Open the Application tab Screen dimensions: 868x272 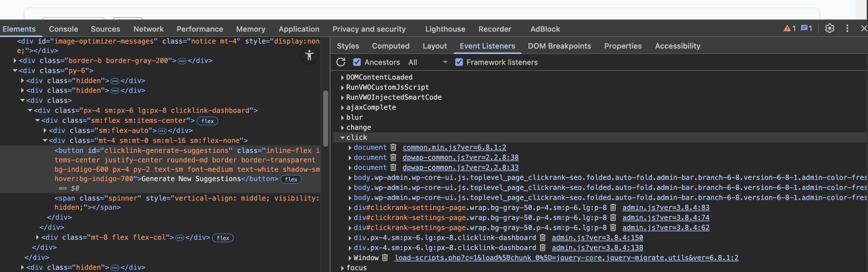299,29
